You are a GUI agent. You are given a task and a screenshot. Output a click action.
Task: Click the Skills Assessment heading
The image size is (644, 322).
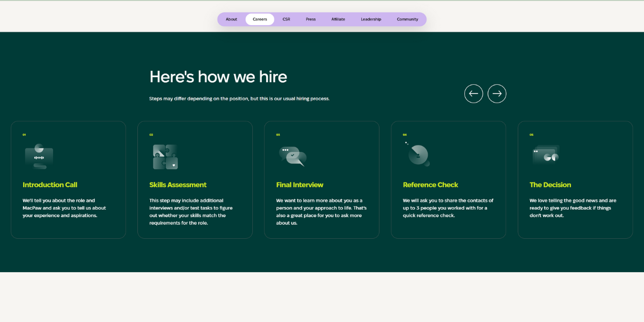click(x=178, y=185)
